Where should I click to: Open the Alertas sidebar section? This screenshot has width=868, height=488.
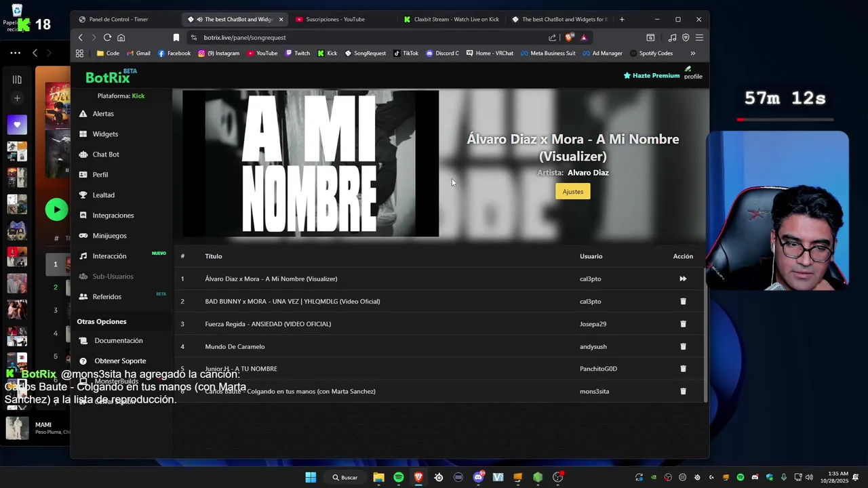(103, 114)
